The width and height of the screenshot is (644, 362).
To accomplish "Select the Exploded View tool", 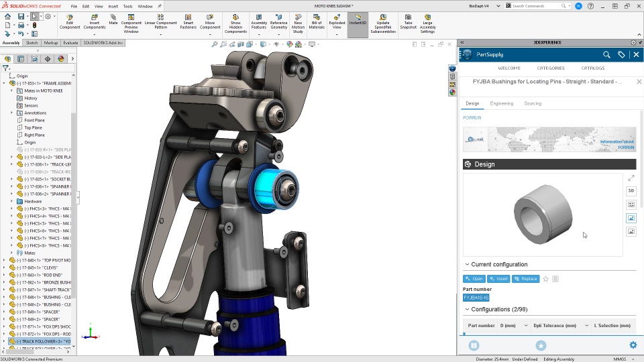I will coord(337,21).
